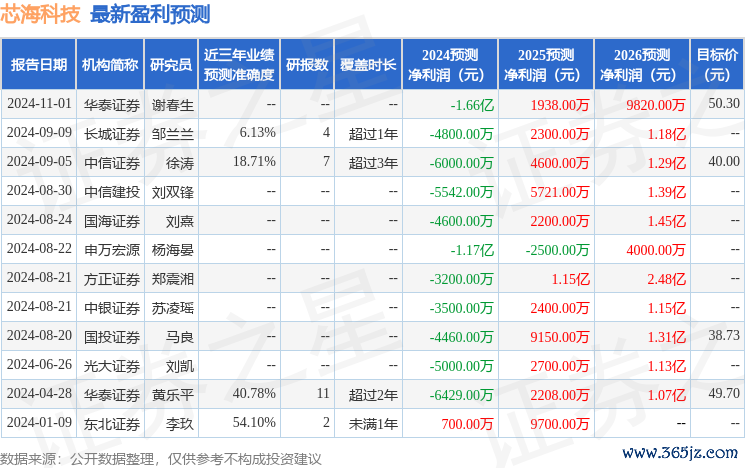This screenshot has width=745, height=468.
Task: Click accuracy value 54.10%
Action: pos(254,422)
